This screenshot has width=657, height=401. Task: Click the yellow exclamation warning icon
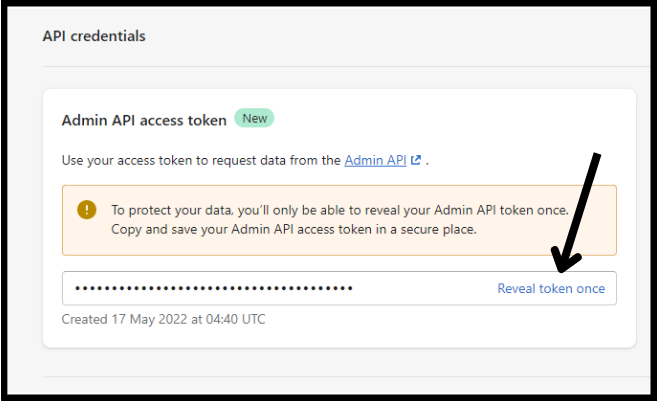coord(87,210)
